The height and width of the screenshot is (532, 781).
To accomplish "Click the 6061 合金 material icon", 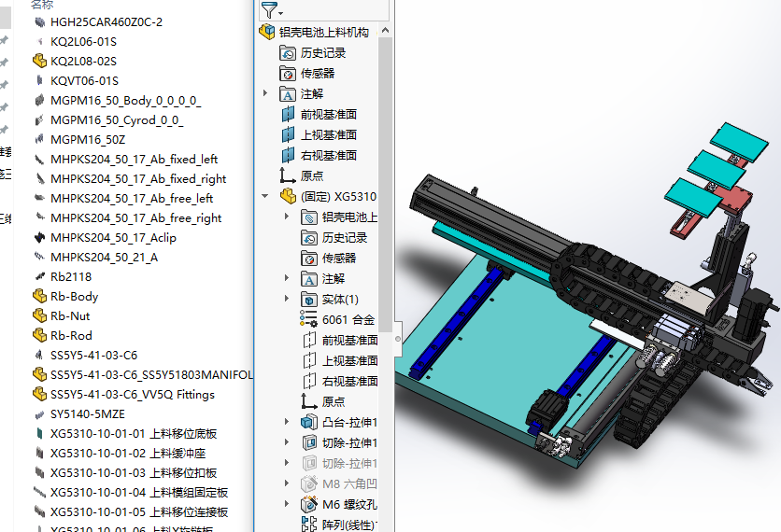I will [x=309, y=319].
